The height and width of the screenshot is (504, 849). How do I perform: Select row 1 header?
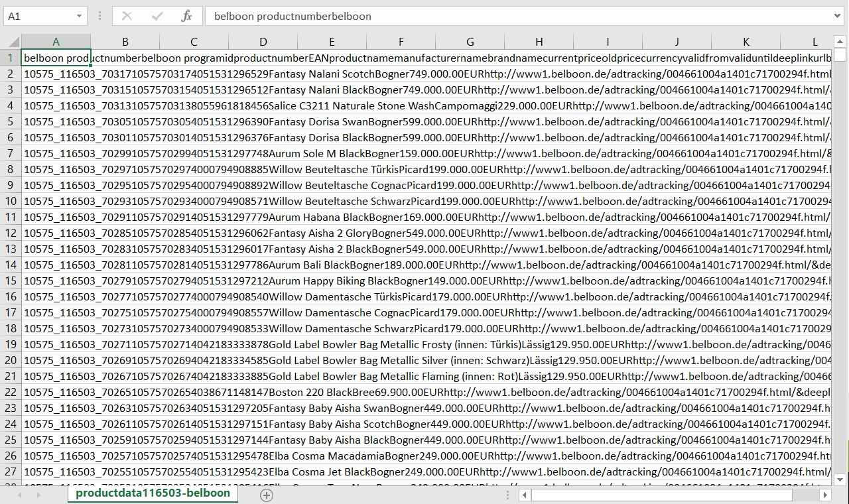coord(11,58)
